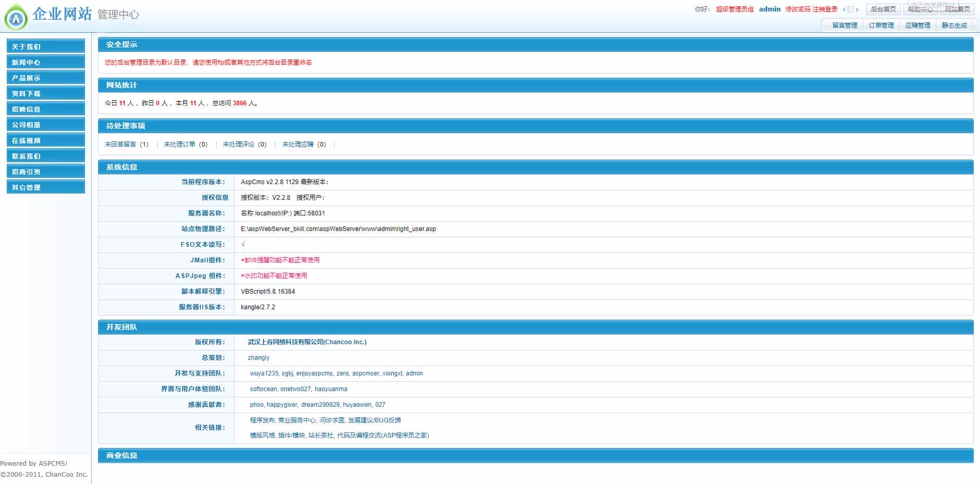Screen dimensions: 980x484
Task: Click contributor huyaowen
Action: (357, 405)
